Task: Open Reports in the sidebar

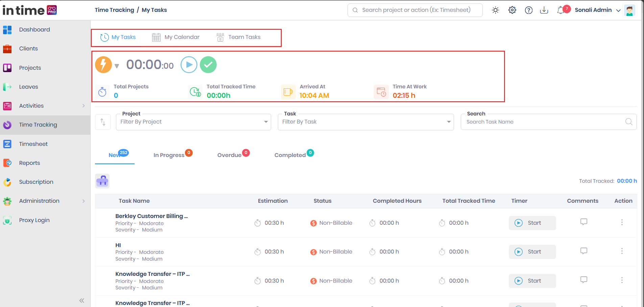Action: click(29, 163)
